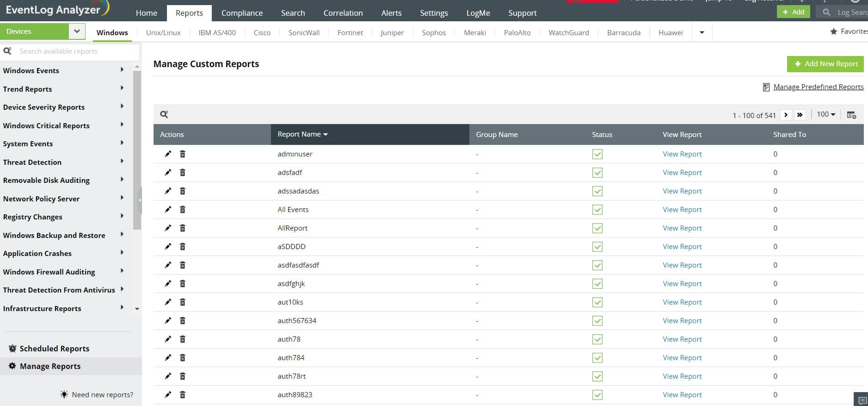Edit the adsfadf report
The image size is (868, 406).
[168, 172]
